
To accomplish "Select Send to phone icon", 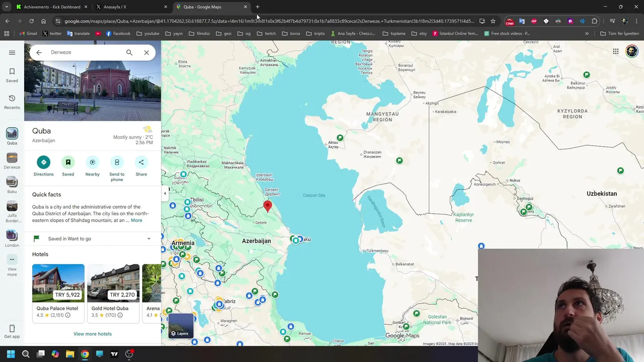I will 117,162.
